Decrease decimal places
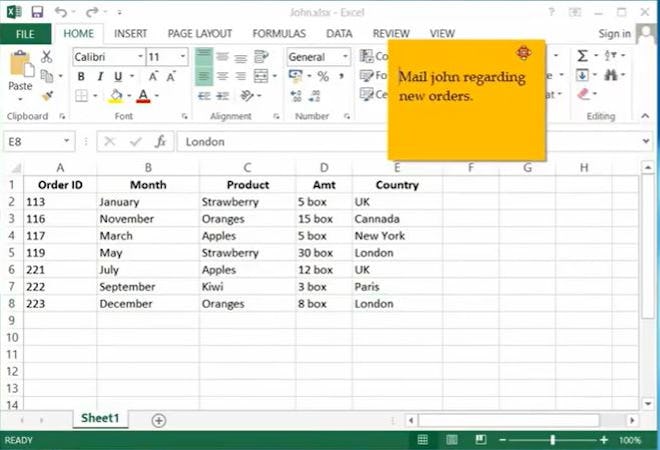660x450 pixels. pos(314,96)
